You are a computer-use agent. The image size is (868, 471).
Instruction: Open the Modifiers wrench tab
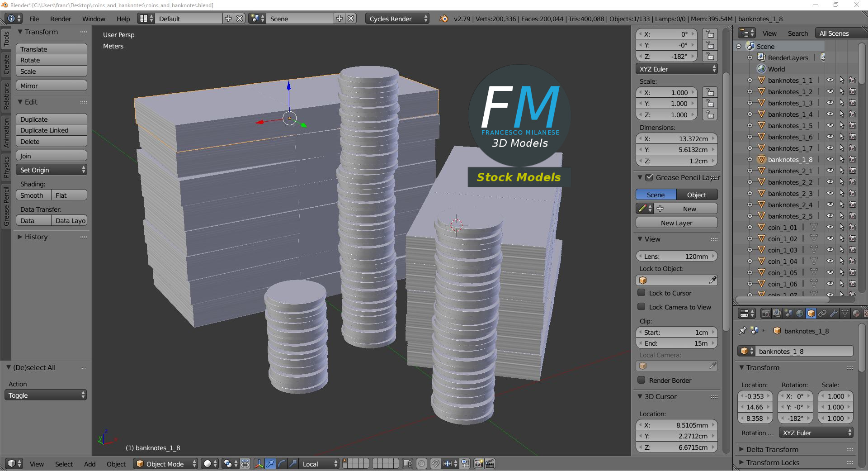[x=834, y=313]
